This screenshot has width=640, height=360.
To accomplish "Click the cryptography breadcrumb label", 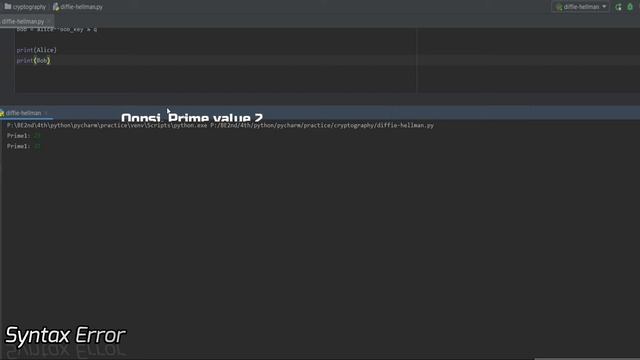I will tap(29, 7).
